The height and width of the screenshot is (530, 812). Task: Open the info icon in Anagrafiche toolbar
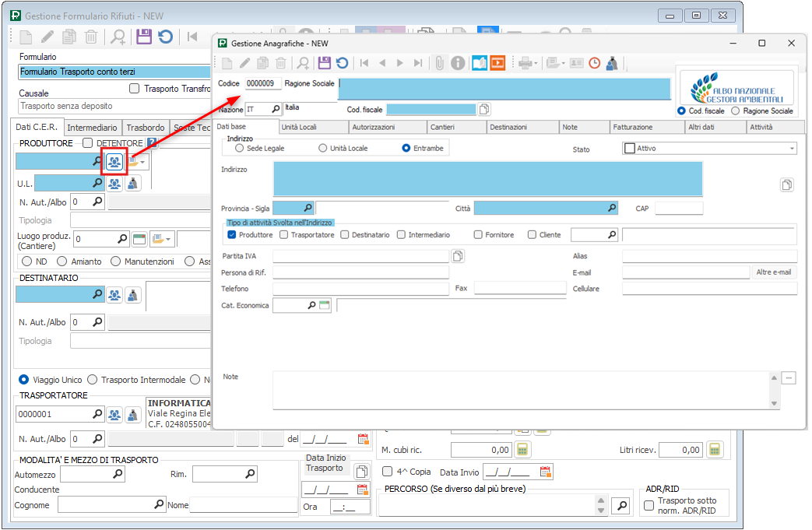pyautogui.click(x=459, y=64)
